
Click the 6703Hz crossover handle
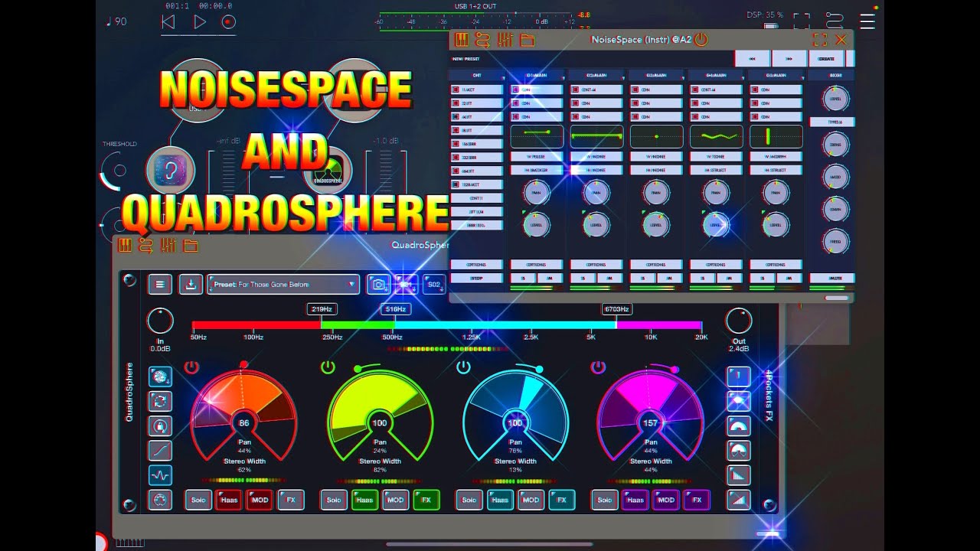click(616, 309)
